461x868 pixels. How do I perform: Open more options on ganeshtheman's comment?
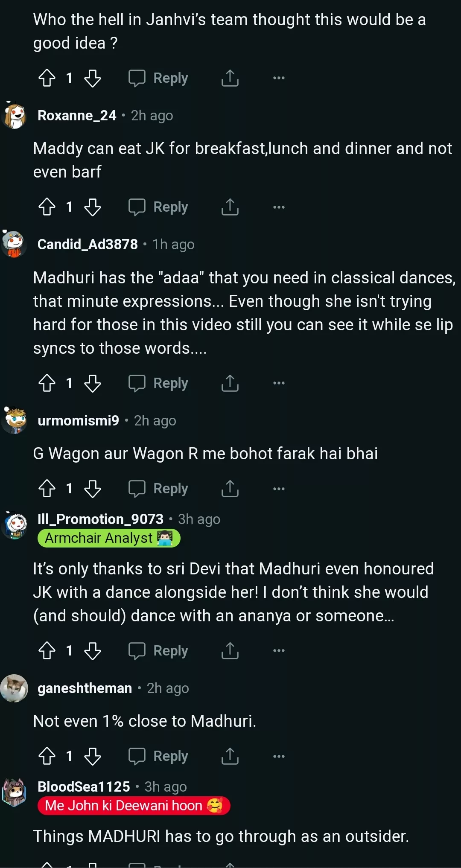pyautogui.click(x=279, y=756)
